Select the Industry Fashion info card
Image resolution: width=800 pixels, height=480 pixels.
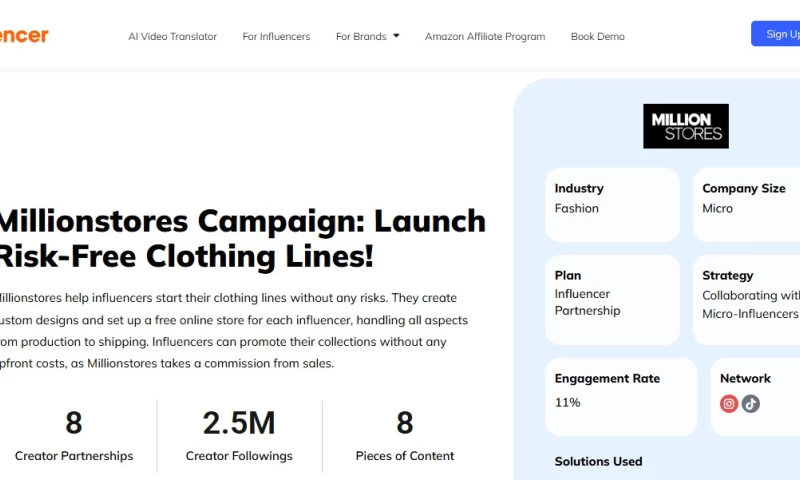click(612, 204)
